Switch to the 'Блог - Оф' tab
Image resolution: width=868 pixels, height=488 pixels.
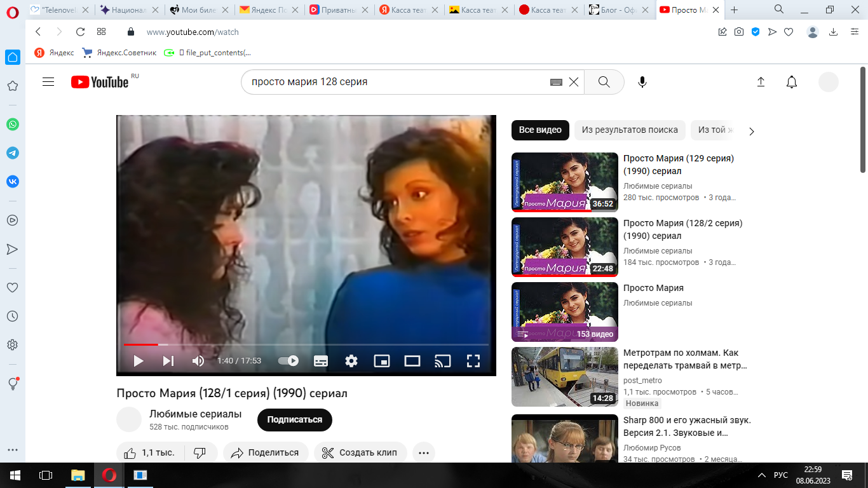click(x=618, y=10)
